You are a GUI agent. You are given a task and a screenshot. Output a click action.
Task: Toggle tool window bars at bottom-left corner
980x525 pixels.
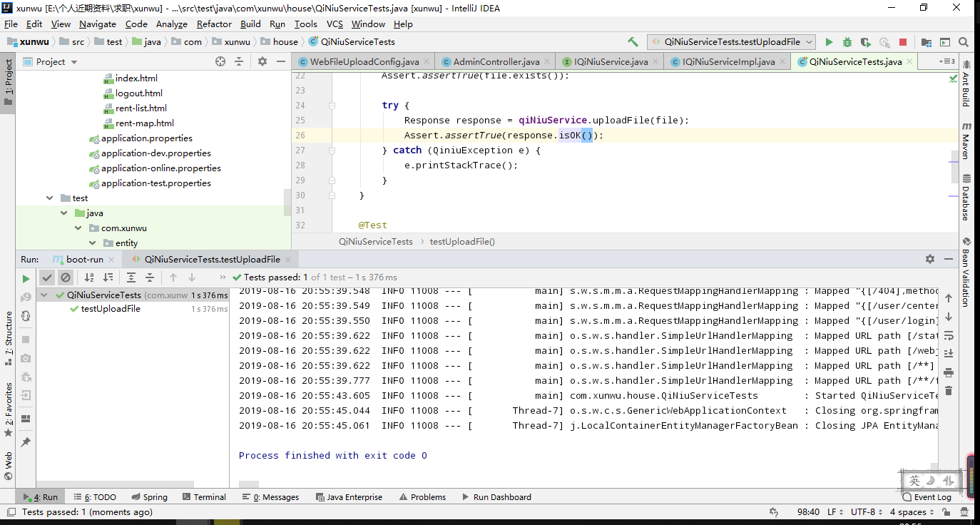pos(11,512)
